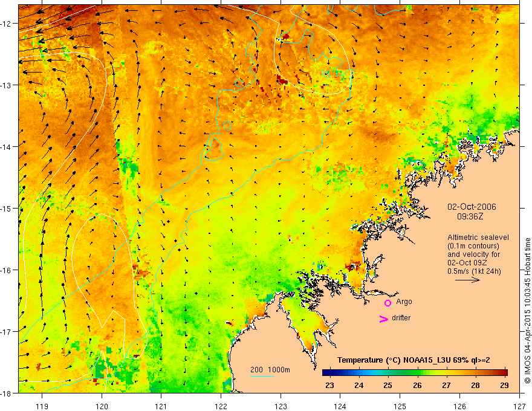This screenshot has width=532, height=411.
Task: Click latitude axis label -13
Action: [x=7, y=85]
